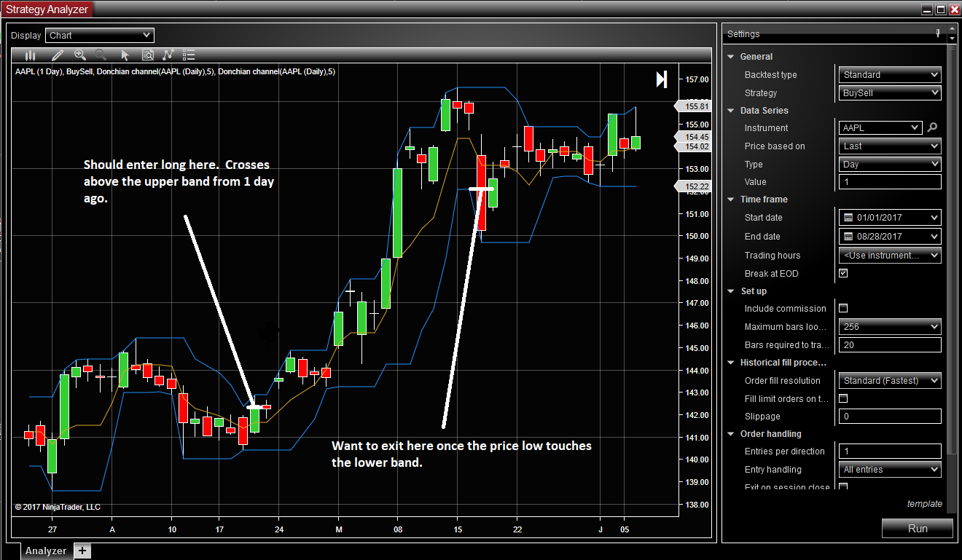The width and height of the screenshot is (962, 560).
Task: Open the template link
Action: (x=924, y=504)
